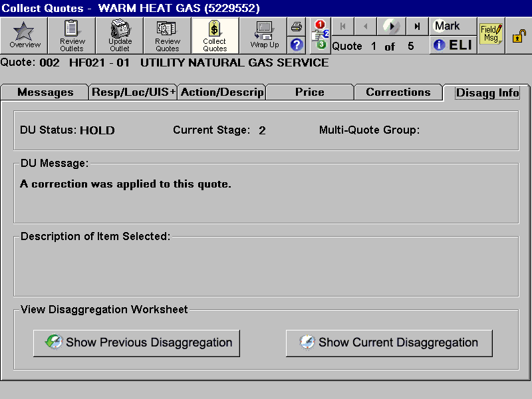Jump to last quote arrow
Screen dimensions: 532x399
point(417,27)
